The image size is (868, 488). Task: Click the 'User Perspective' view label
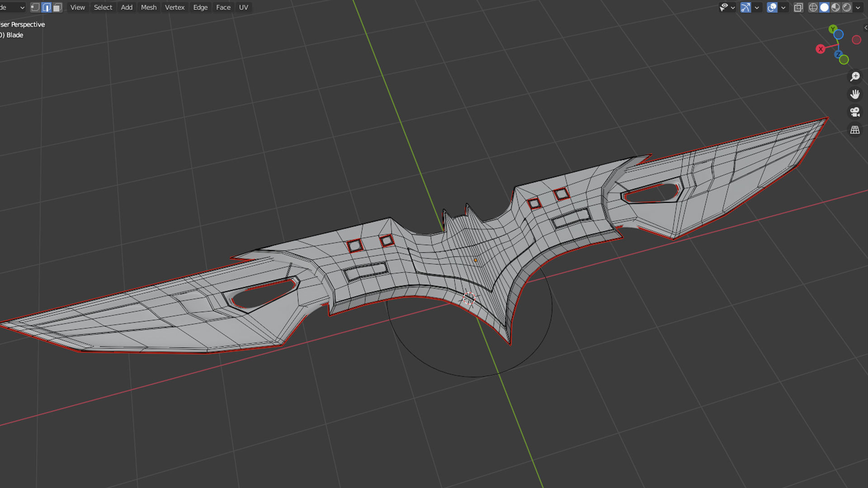coord(23,24)
